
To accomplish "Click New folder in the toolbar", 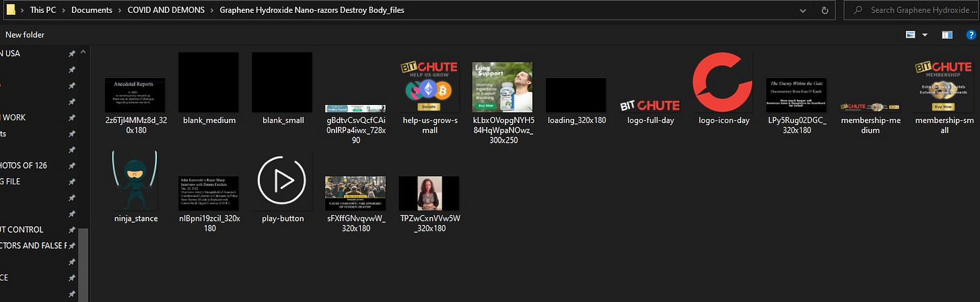I will (x=25, y=34).
